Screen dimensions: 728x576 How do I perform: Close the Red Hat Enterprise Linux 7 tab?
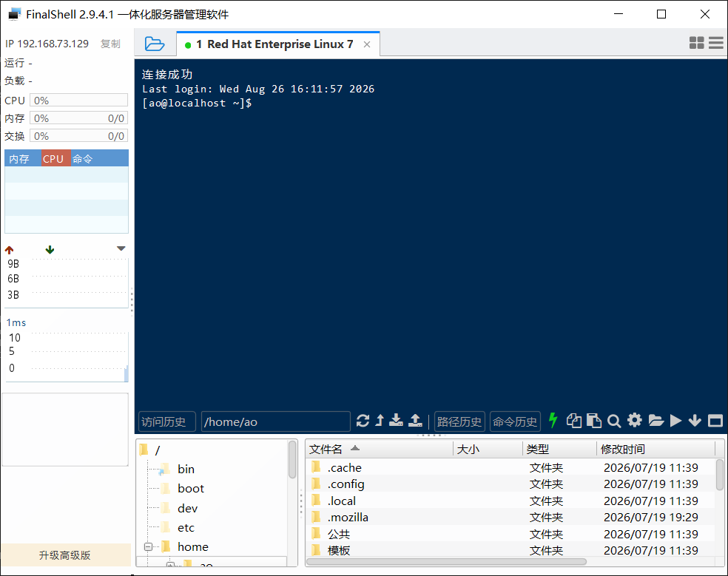[367, 44]
